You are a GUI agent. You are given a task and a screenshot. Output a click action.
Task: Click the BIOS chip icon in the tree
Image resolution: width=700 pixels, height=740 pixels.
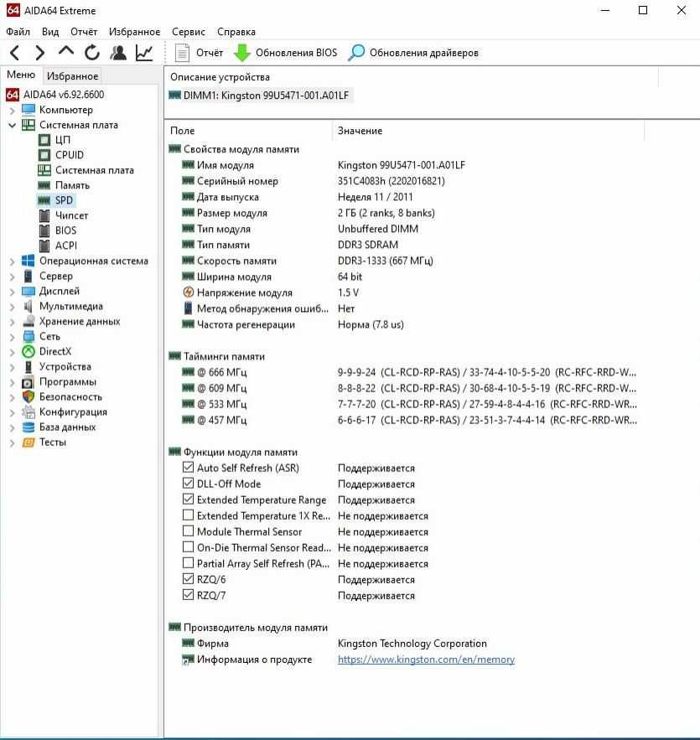click(44, 230)
